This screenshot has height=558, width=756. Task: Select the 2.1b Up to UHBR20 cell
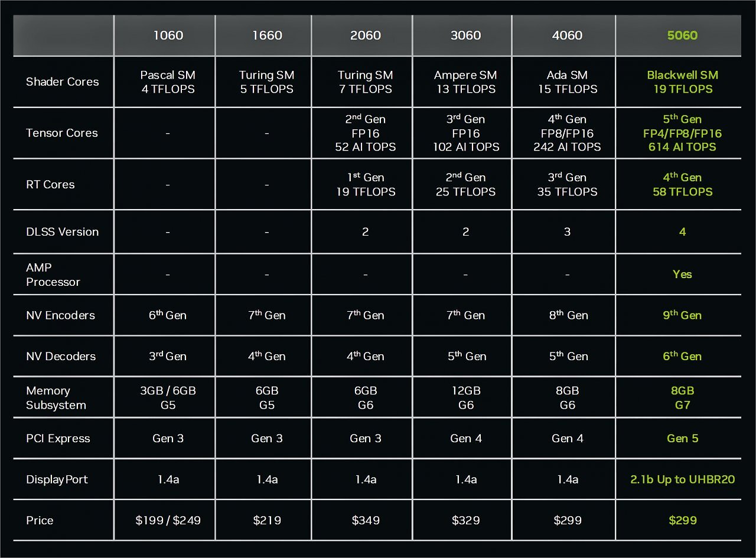coord(682,479)
